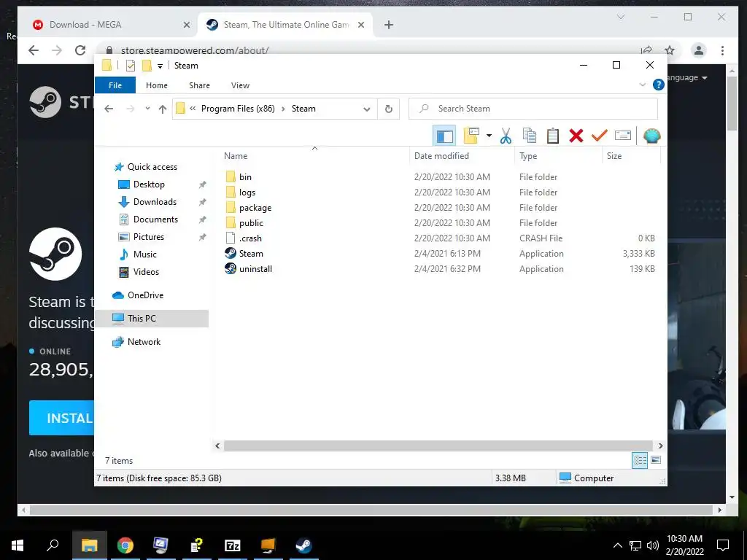Open the File ribbon tab
The height and width of the screenshot is (560, 747).
pyautogui.click(x=115, y=85)
